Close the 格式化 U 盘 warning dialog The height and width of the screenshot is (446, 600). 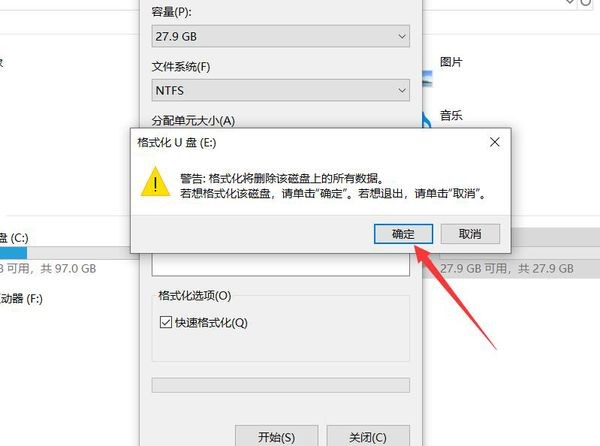point(494,142)
